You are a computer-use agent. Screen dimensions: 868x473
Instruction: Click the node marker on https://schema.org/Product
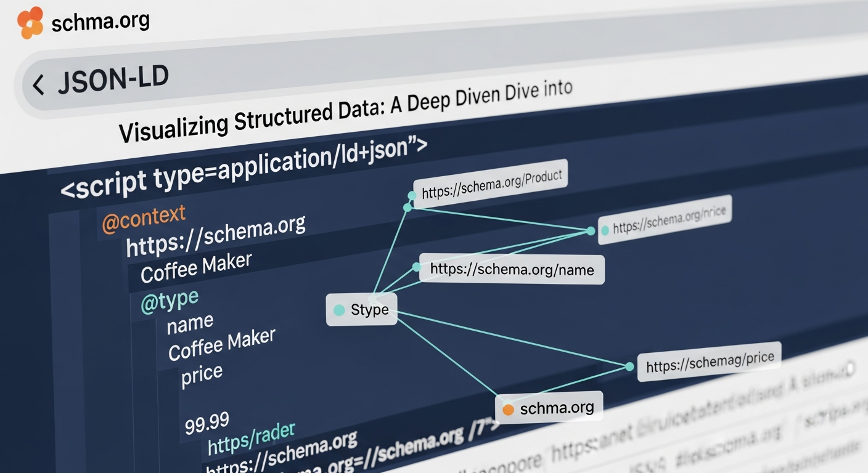click(x=412, y=196)
